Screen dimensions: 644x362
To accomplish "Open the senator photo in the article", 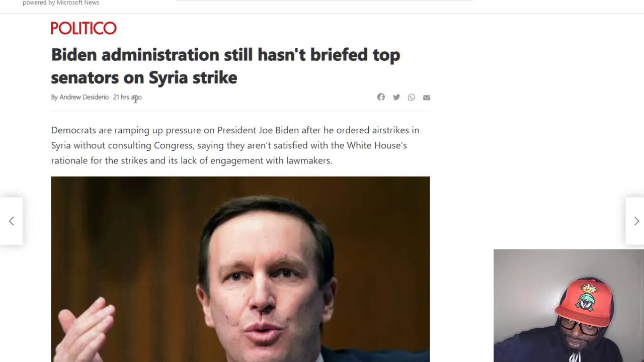I will (x=240, y=269).
